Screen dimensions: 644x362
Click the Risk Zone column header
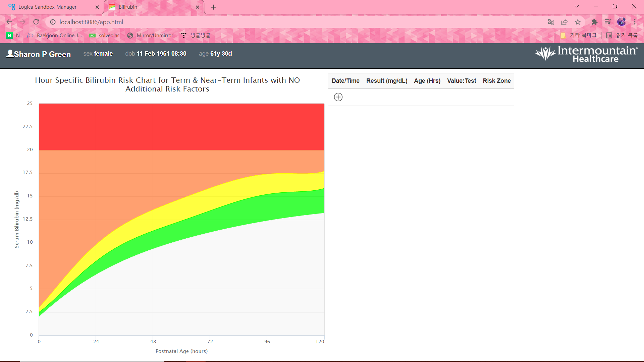click(x=496, y=81)
